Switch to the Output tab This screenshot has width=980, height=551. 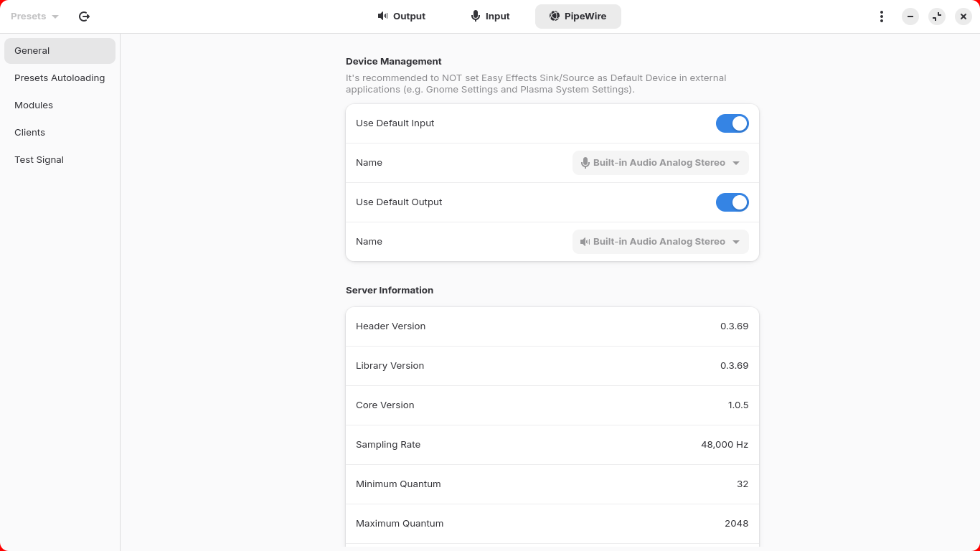point(402,17)
